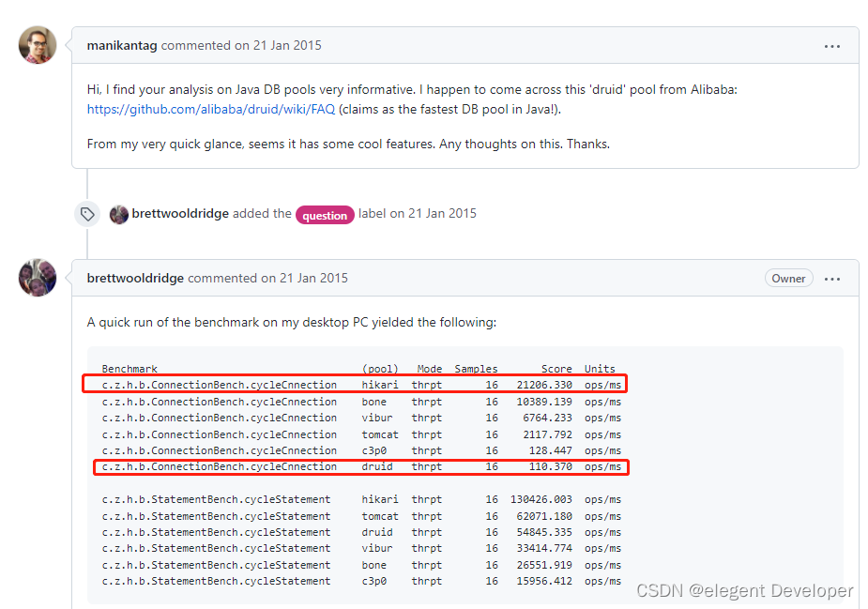Click the StatementBench bone score 26551.919
868x609 pixels.
544,565
